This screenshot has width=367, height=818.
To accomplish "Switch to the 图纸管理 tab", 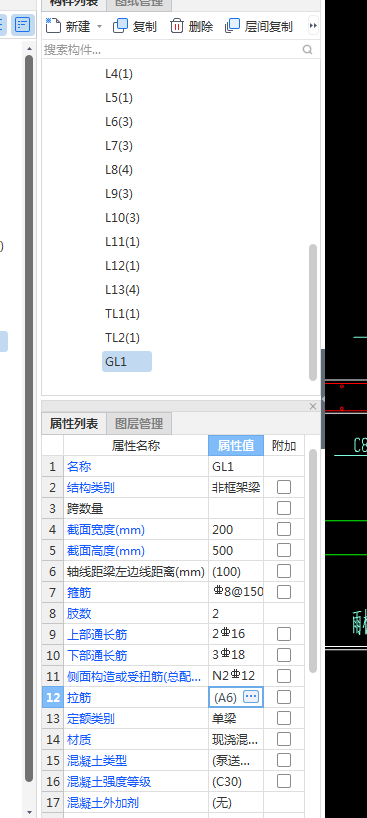I will tap(138, 3).
